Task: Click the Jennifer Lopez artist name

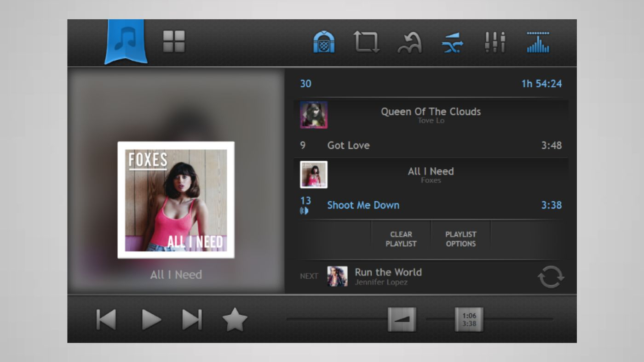Action: (381, 282)
